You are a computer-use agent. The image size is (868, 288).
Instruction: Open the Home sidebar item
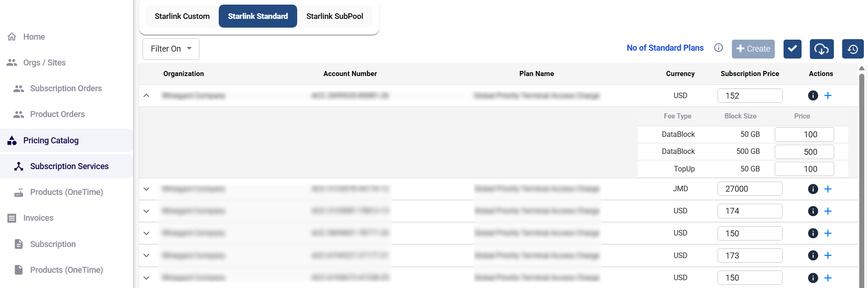click(x=34, y=37)
